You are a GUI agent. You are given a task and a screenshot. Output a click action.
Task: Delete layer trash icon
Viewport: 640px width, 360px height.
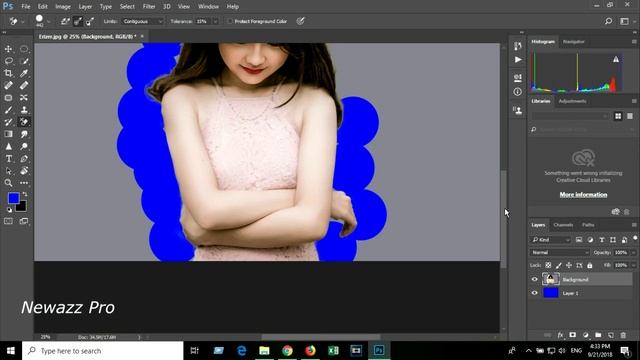623,335
